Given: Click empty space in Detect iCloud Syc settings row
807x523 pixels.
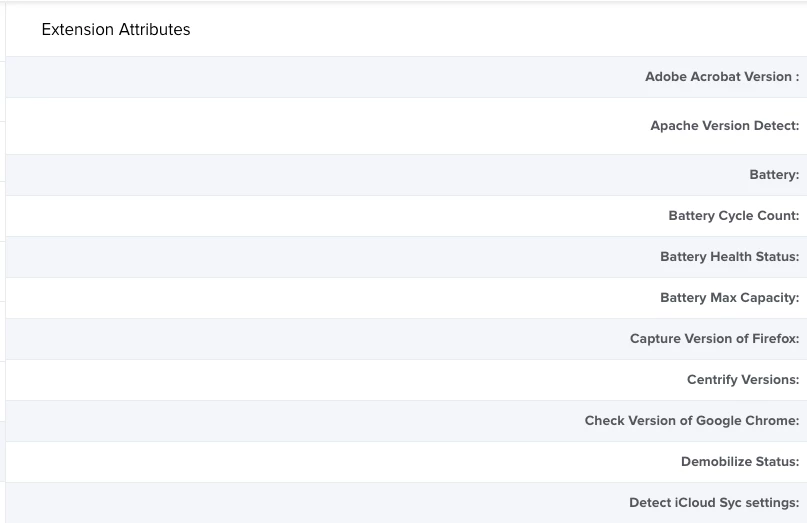Looking at the screenshot, I should tap(309, 502).
